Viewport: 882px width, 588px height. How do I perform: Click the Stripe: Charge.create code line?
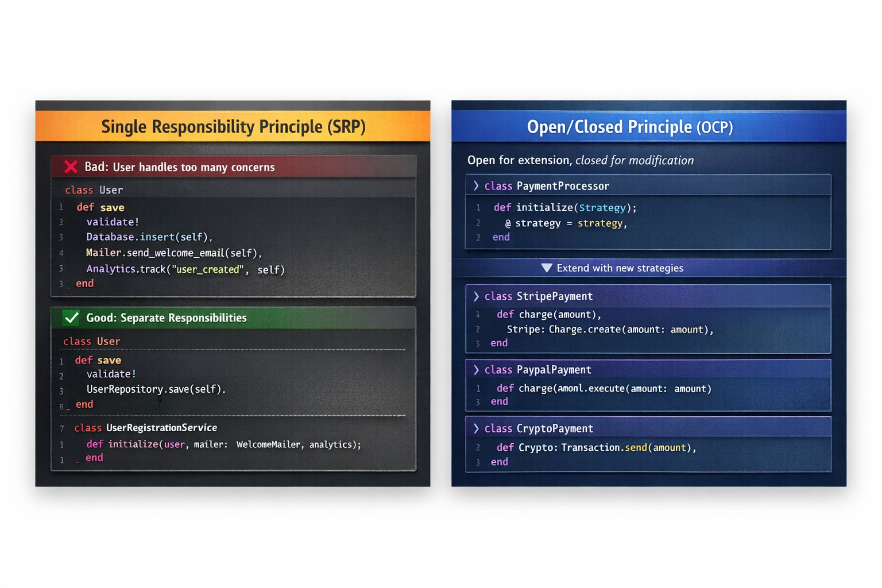(610, 330)
